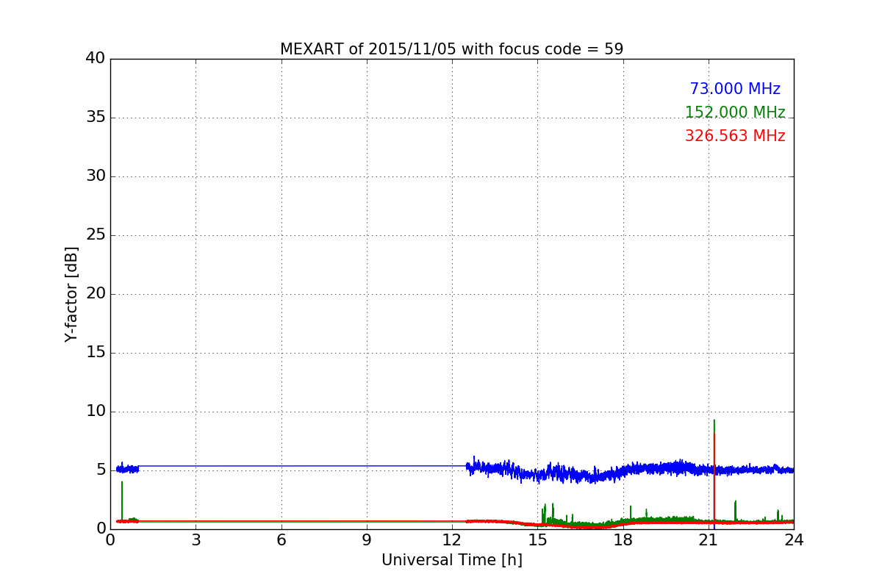Click the green spike just after 0 hours
The image size is (882, 588).
coord(122,501)
